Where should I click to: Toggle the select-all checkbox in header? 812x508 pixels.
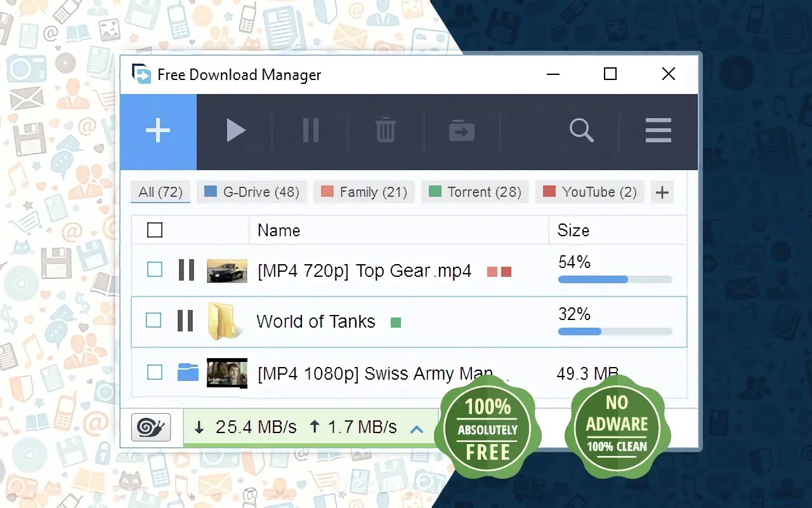point(154,230)
